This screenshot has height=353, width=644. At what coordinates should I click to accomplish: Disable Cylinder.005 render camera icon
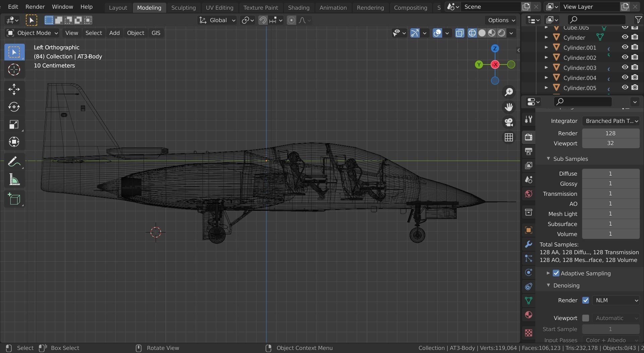(x=635, y=88)
